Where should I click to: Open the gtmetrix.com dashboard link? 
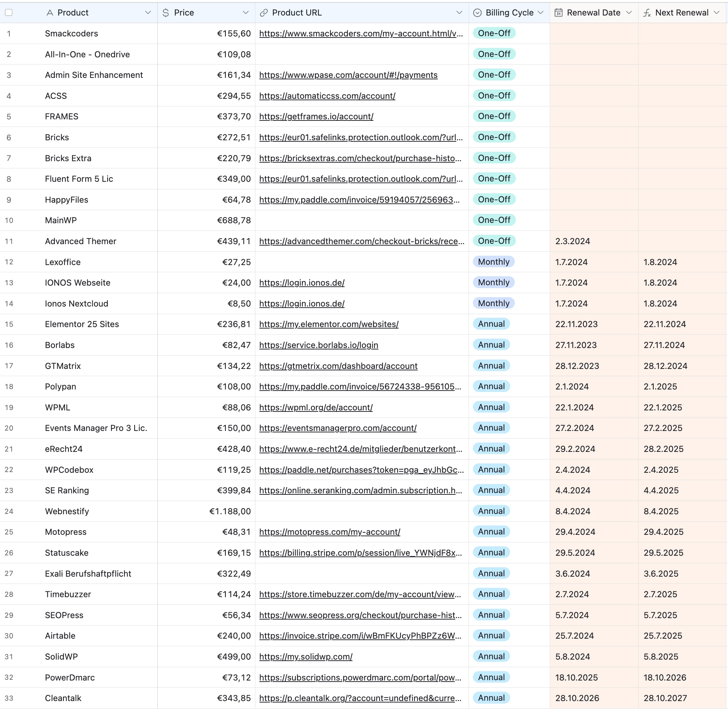click(x=338, y=366)
